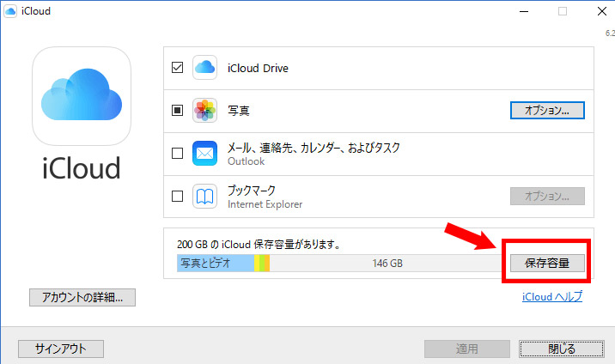Click the Bookmarks open-book icon
Screen dimensions: 615x364
[204, 196]
